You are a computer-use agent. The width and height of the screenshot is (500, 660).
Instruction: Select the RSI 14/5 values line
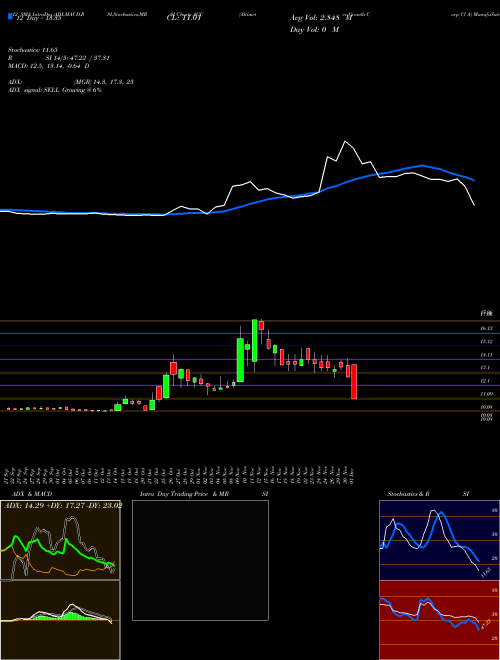pyautogui.click(x=59, y=58)
